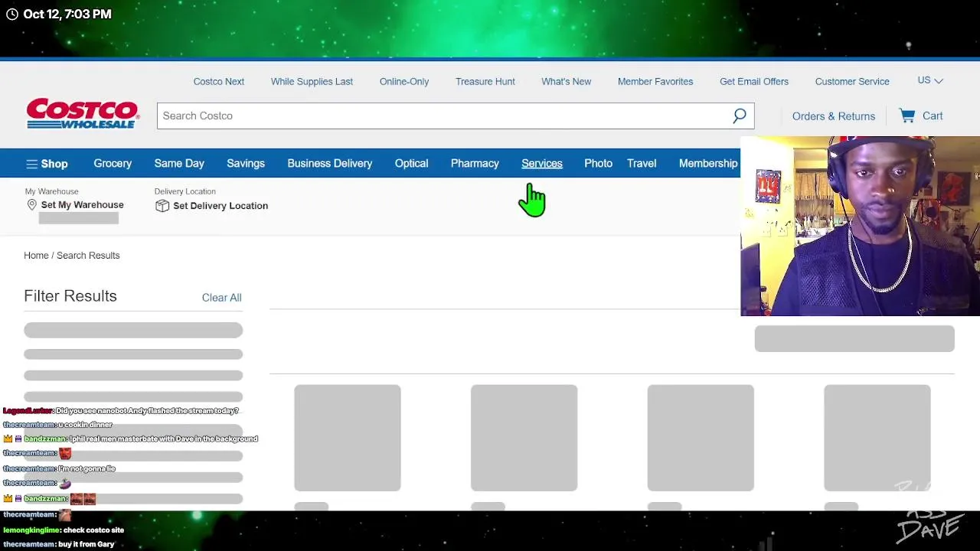The width and height of the screenshot is (980, 551).
Task: Click the Costco Wholesale logo
Action: click(x=83, y=114)
